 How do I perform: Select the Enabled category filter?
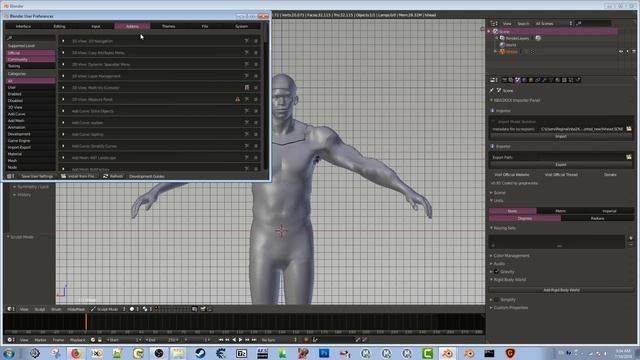31,94
